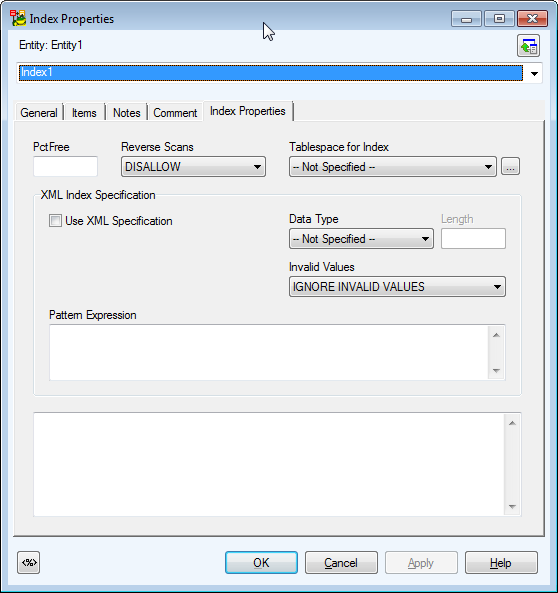
Task: Click the Cancel button
Action: (x=341, y=562)
